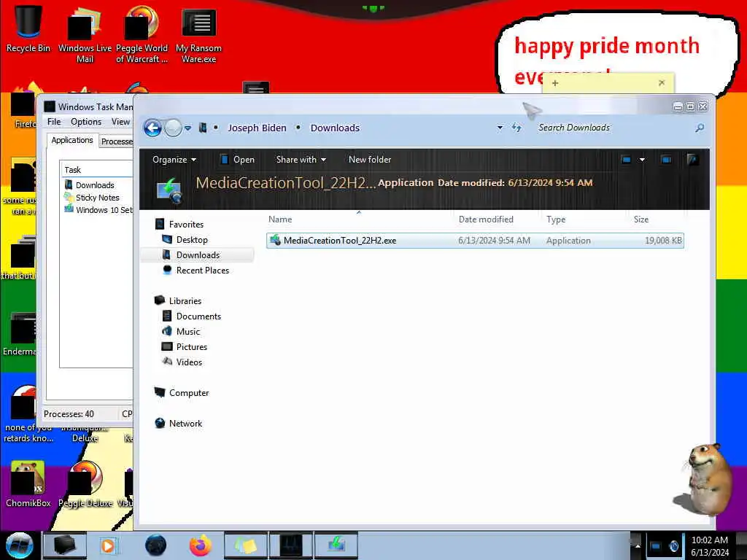747x560 pixels.
Task: Switch to Task Manager Applications tab
Action: [72, 140]
